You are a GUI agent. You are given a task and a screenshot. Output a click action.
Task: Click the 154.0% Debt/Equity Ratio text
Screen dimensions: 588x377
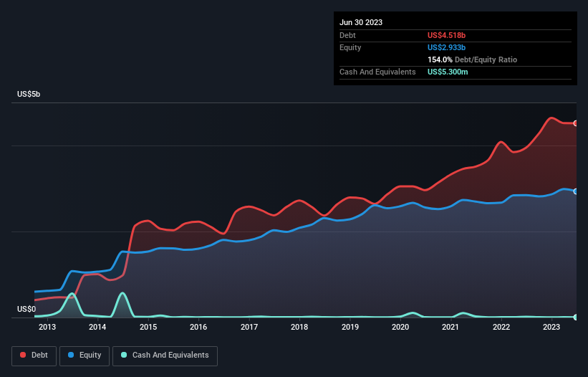coord(472,59)
